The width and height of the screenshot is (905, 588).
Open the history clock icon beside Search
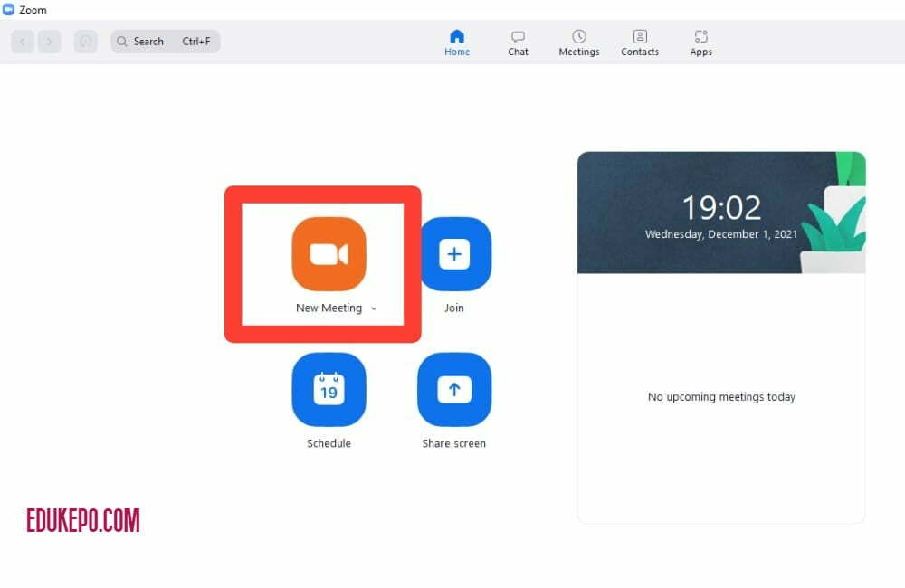click(86, 42)
